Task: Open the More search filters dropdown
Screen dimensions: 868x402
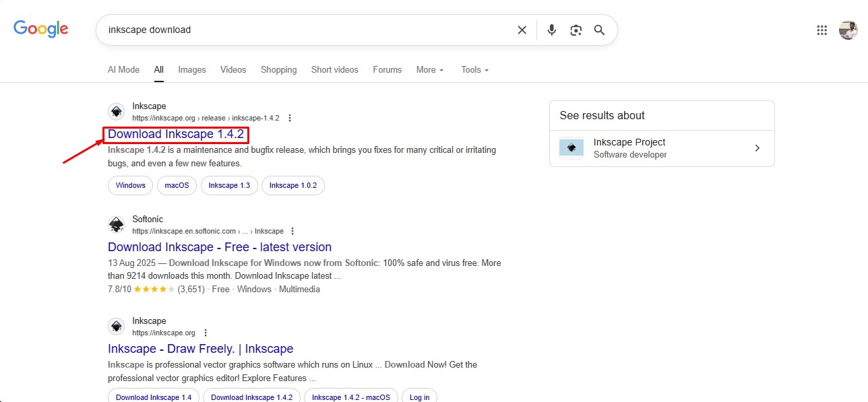Action: click(x=430, y=69)
